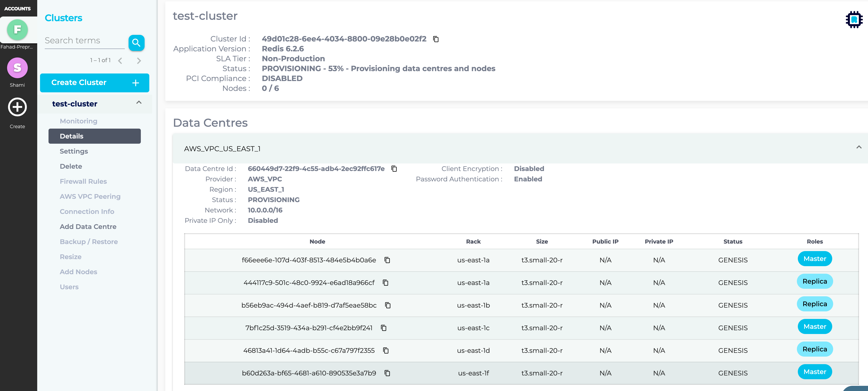Copy the Cluster Id to clipboard
The height and width of the screenshot is (391, 868).
(x=436, y=39)
